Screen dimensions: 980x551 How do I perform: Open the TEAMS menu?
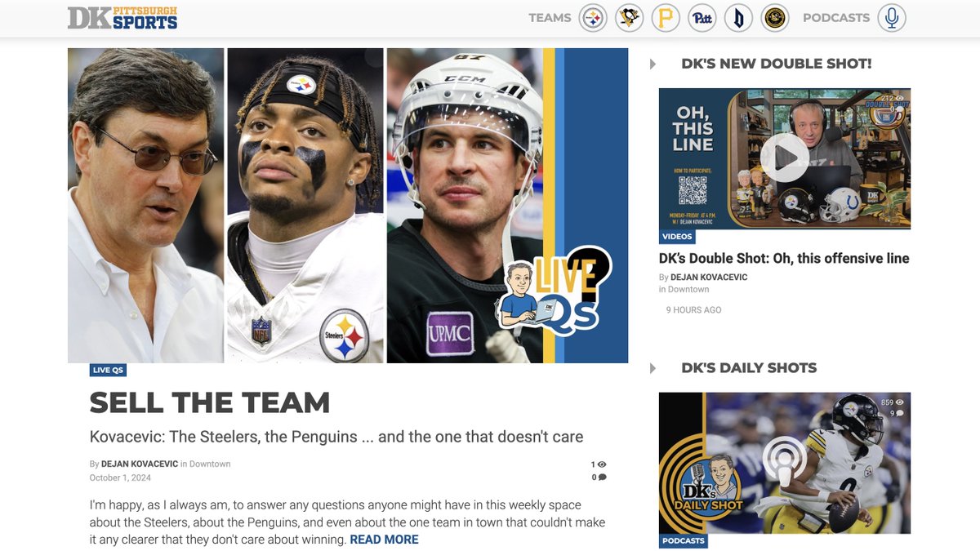pos(548,17)
